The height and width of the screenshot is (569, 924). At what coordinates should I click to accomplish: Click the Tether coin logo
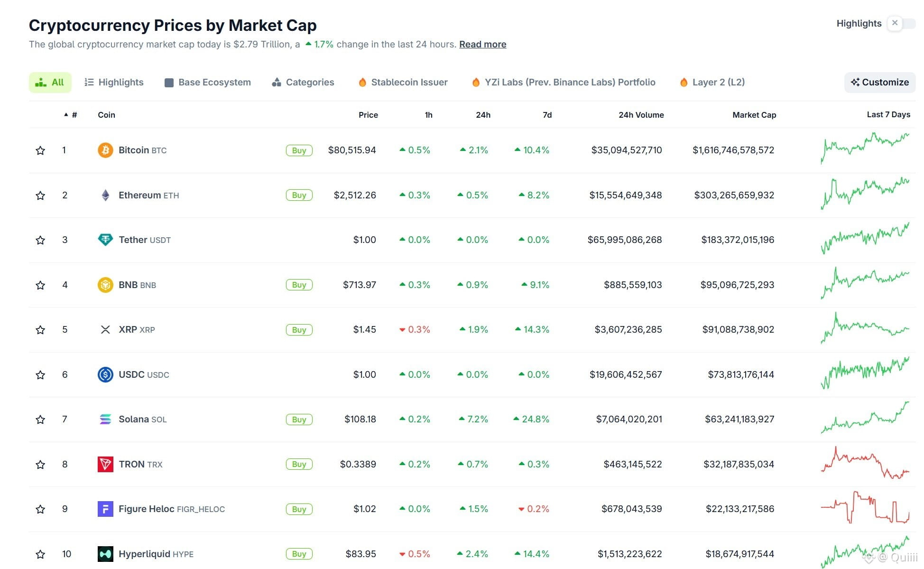[105, 240]
